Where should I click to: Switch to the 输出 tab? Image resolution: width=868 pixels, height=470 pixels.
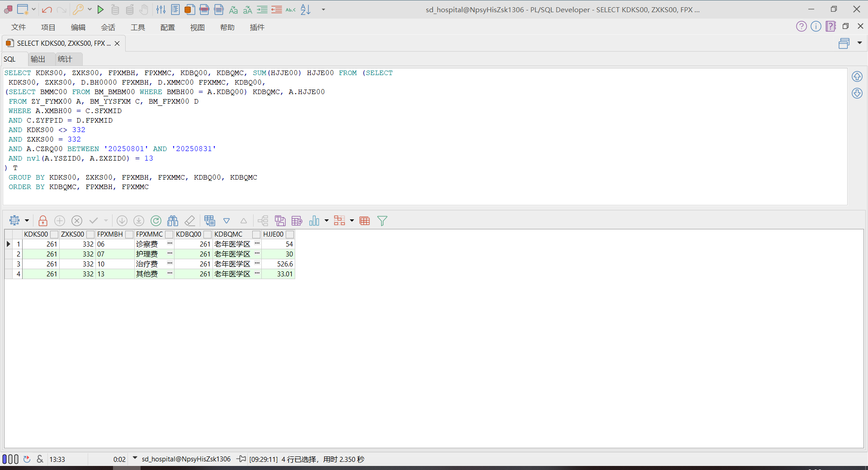coord(38,59)
